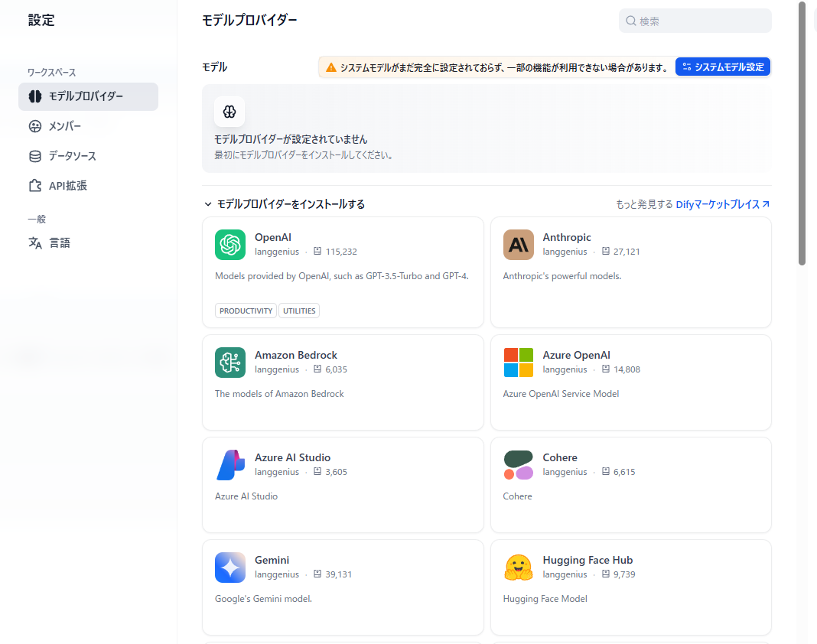Image resolution: width=817 pixels, height=644 pixels.
Task: Select the Gemini sparkle icon
Action: [230, 568]
